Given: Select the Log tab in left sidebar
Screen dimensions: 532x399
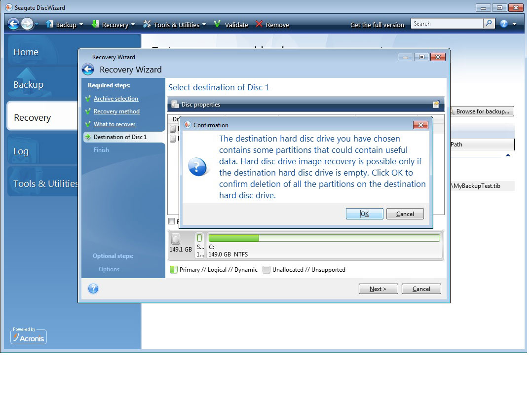Looking at the screenshot, I should point(21,151).
